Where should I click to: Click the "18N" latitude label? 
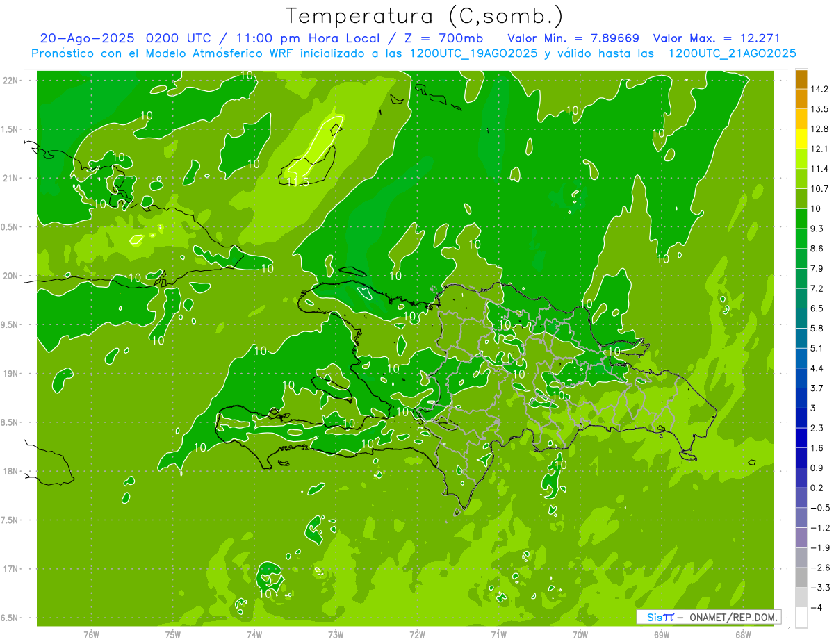(x=11, y=471)
